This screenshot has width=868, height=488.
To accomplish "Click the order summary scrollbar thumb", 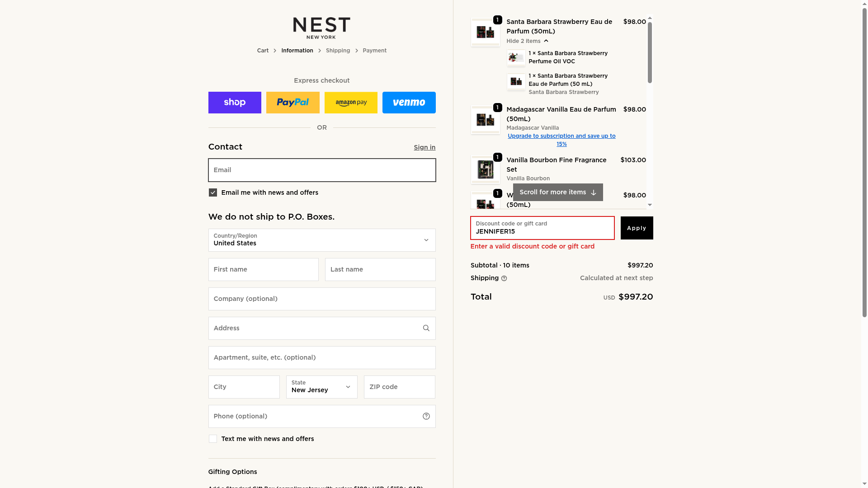I will coord(650,52).
